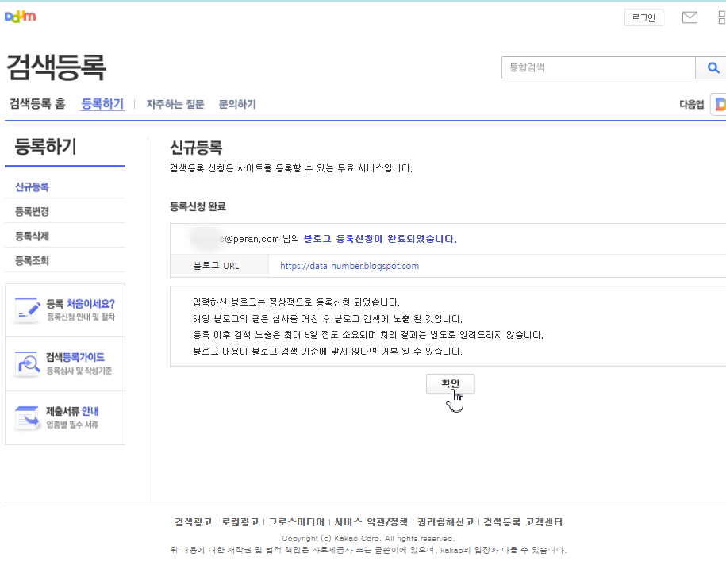726x588 pixels.
Task: Click the blue search magnifier button
Action: click(x=712, y=67)
